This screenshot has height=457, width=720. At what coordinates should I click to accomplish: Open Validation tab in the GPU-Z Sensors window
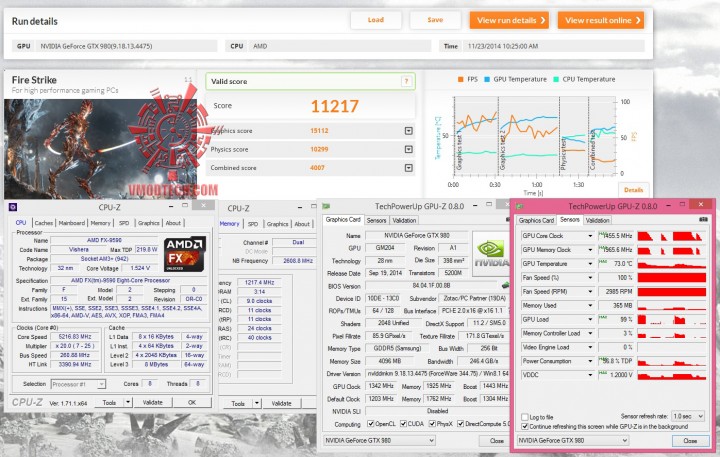click(x=597, y=220)
